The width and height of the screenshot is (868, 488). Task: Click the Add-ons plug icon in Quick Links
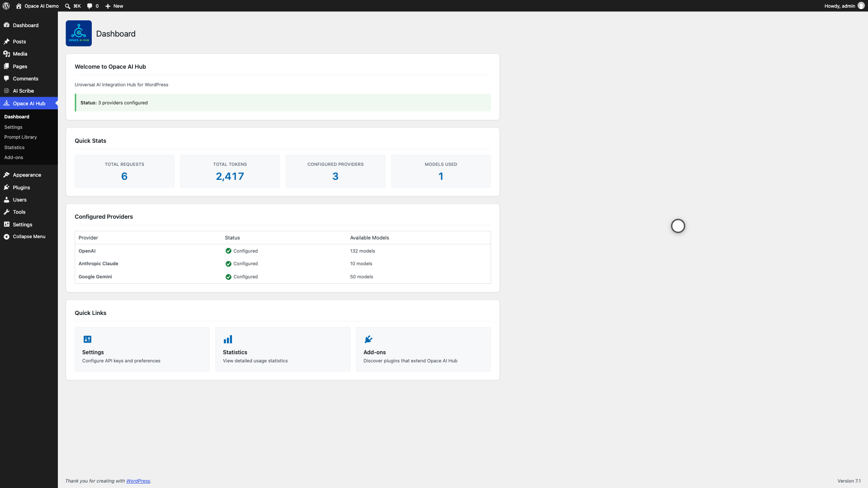click(x=368, y=339)
